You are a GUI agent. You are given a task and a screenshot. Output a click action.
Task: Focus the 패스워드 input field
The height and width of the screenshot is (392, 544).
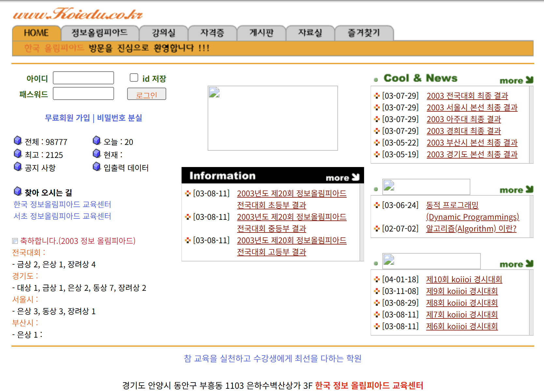coord(83,93)
